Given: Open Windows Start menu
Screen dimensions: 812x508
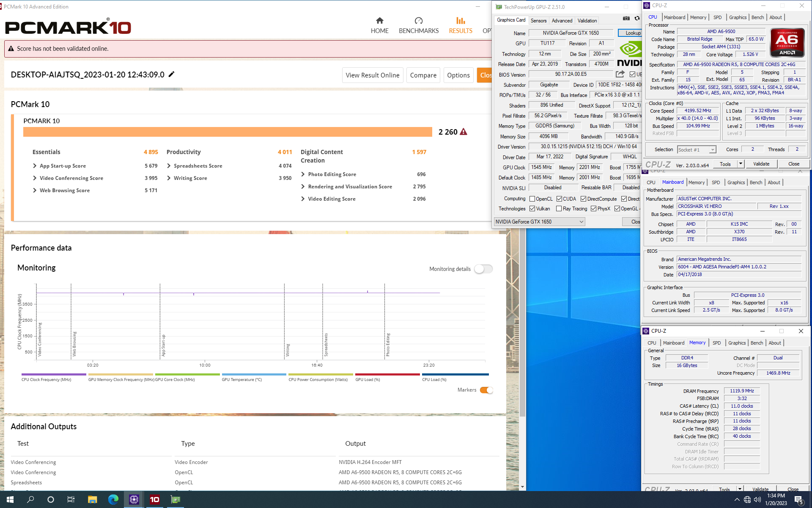Looking at the screenshot, I should tap(10, 500).
